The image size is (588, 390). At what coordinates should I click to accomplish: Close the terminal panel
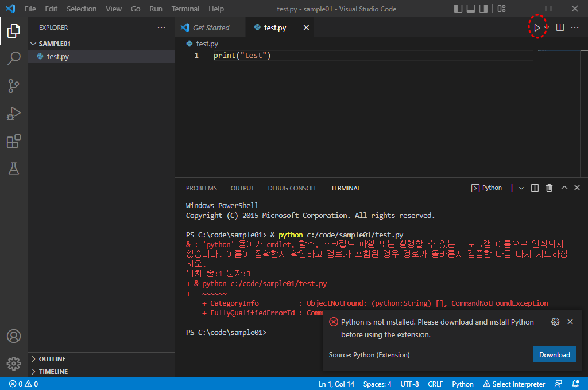point(577,188)
